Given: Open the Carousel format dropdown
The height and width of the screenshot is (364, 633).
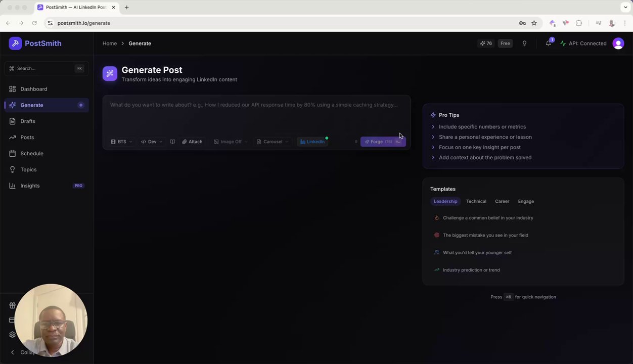Looking at the screenshot, I should 273,142.
